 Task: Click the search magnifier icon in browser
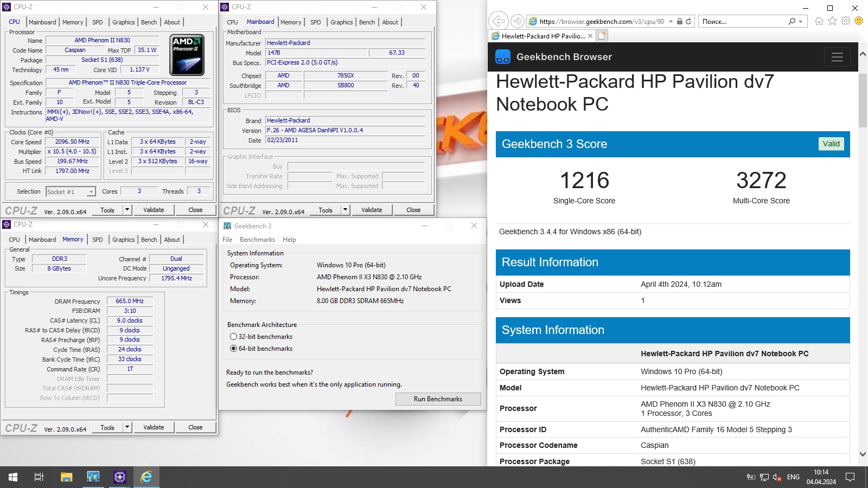click(x=792, y=21)
